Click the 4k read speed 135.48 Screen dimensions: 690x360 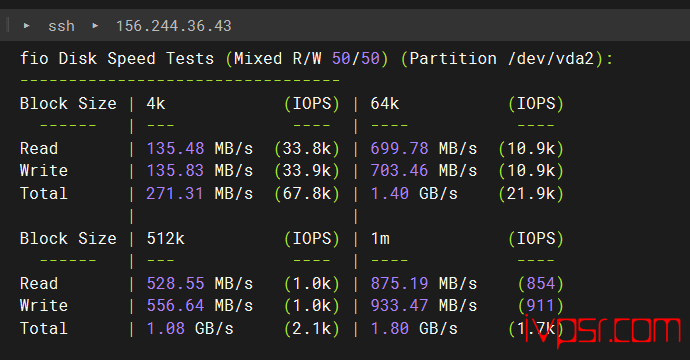coord(175,149)
